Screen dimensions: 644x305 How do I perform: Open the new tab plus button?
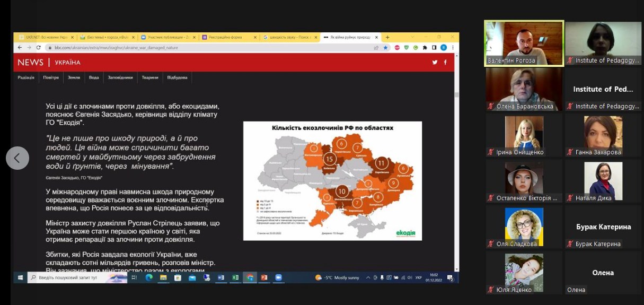(x=387, y=37)
